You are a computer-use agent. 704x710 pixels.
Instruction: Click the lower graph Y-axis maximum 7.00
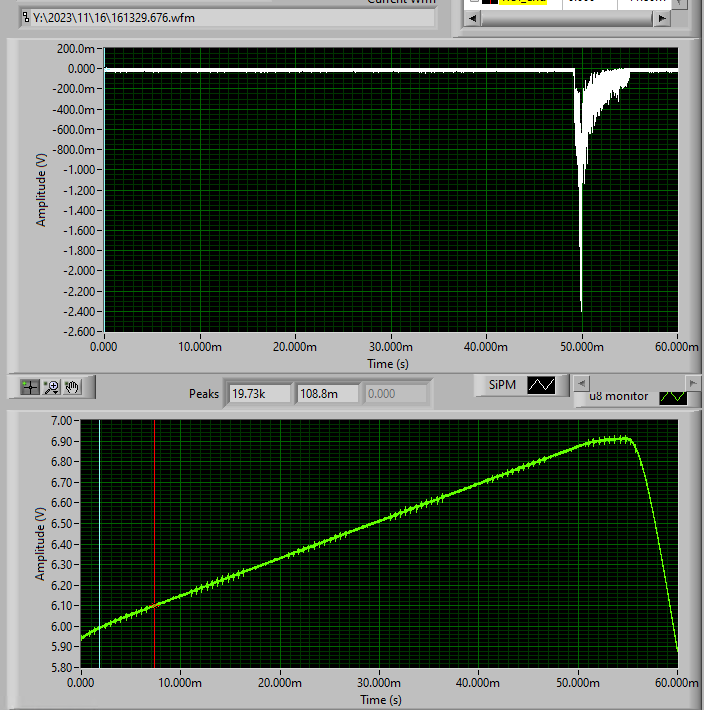[62, 421]
